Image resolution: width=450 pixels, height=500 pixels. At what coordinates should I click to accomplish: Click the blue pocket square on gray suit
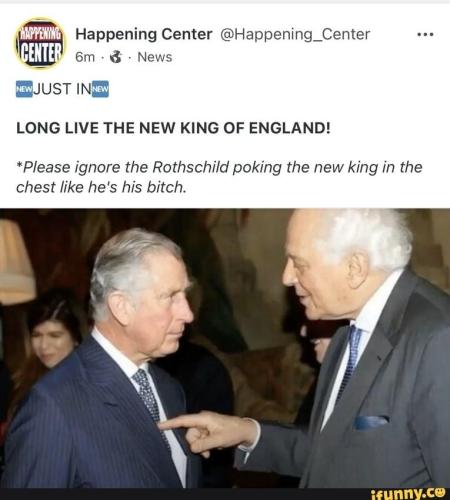(x=371, y=422)
